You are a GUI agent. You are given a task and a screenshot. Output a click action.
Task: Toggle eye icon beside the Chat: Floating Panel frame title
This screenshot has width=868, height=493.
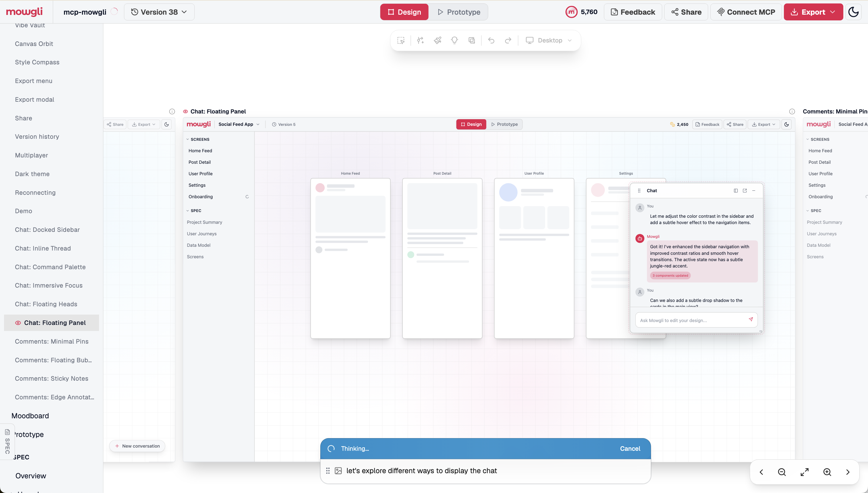(x=185, y=111)
